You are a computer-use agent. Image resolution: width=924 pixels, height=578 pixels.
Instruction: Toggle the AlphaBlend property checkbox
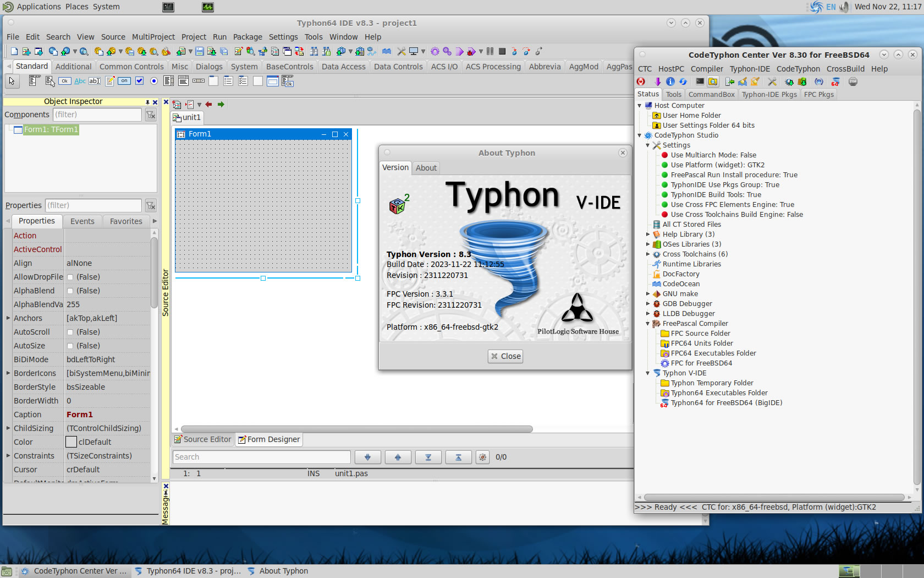pos(70,291)
